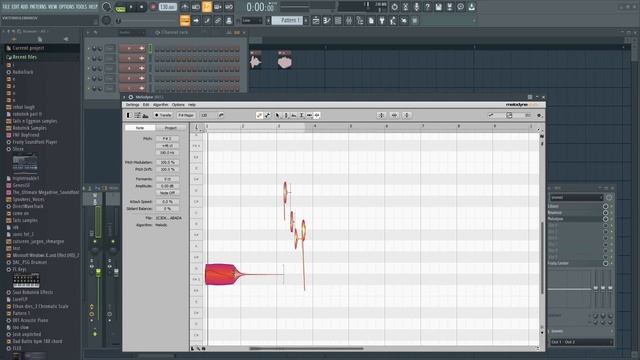Select Melodyne's note separation tool
Viewport: 640px width, 360px height.
click(317, 116)
